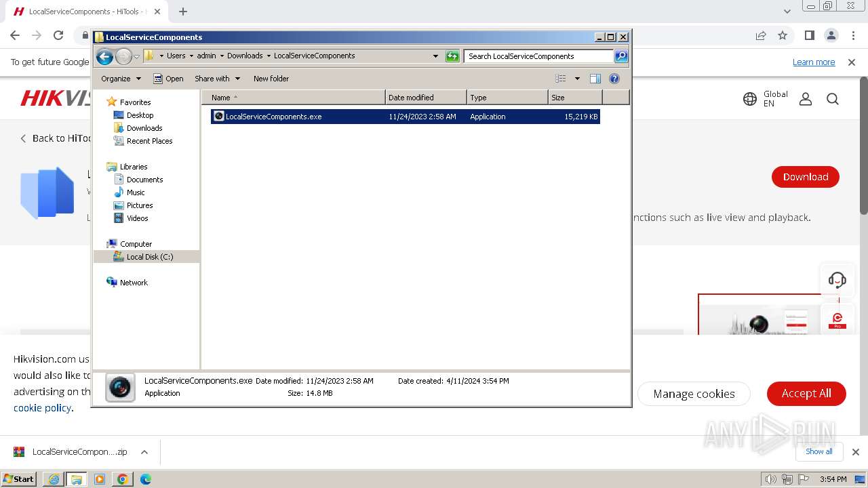The image size is (868, 488).
Task: Open Chrome tab search dropdown
Action: [x=787, y=12]
